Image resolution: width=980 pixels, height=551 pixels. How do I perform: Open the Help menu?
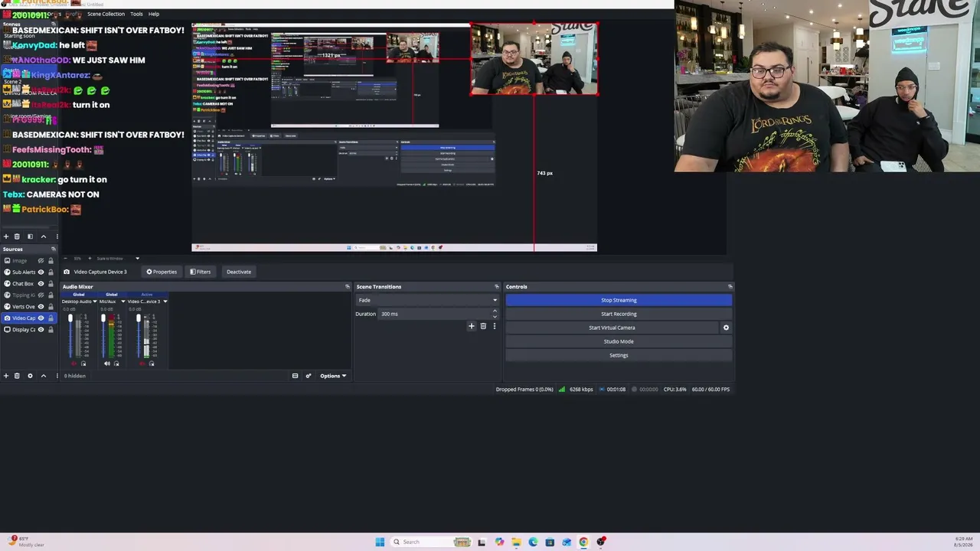[154, 14]
